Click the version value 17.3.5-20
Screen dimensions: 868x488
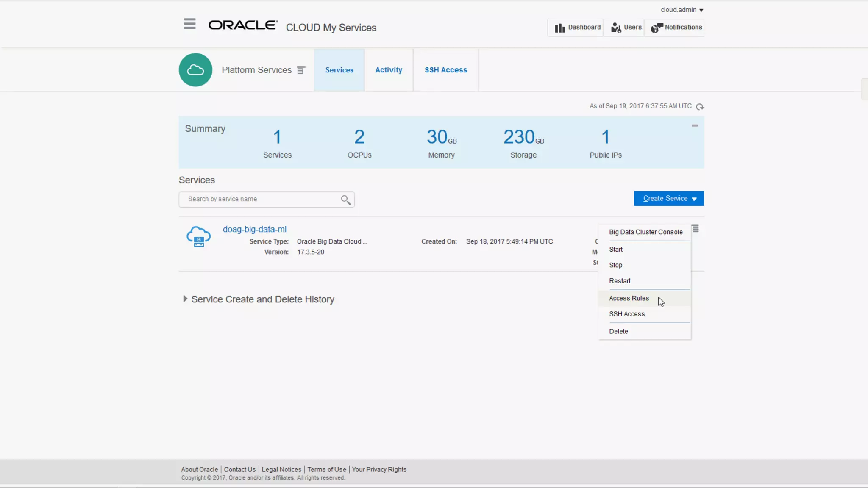(x=310, y=252)
